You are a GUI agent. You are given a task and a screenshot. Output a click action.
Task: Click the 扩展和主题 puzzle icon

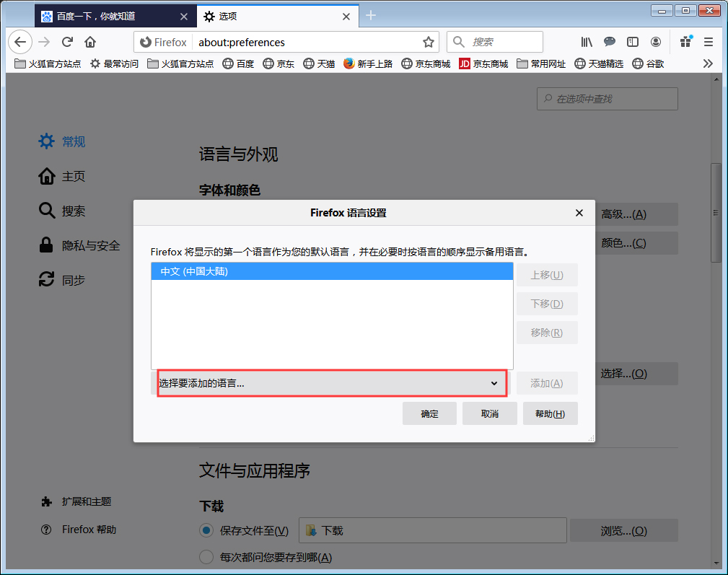point(45,501)
